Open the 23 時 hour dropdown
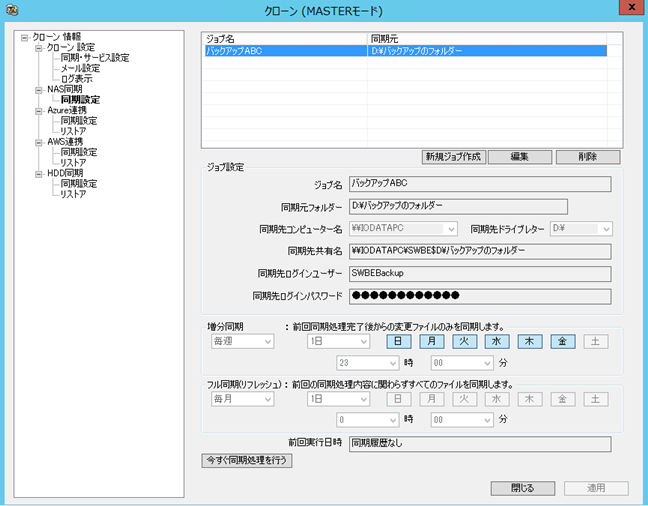Screen dimensions: 648x506 366,364
